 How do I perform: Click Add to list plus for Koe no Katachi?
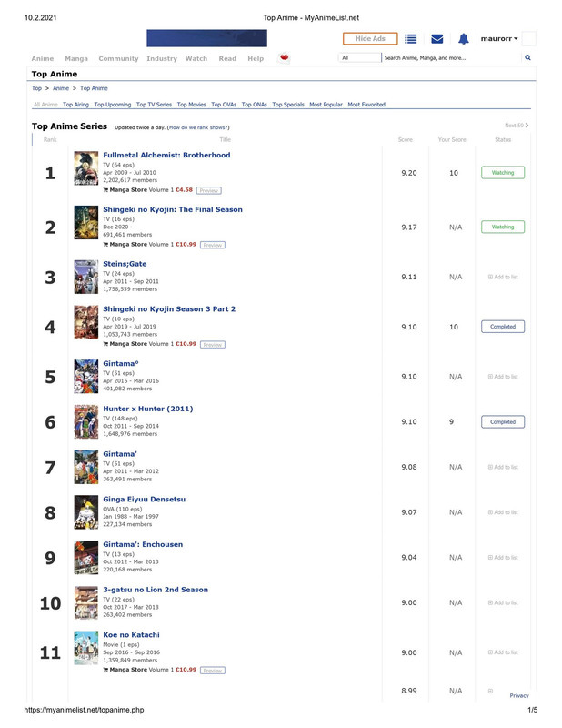(491, 652)
